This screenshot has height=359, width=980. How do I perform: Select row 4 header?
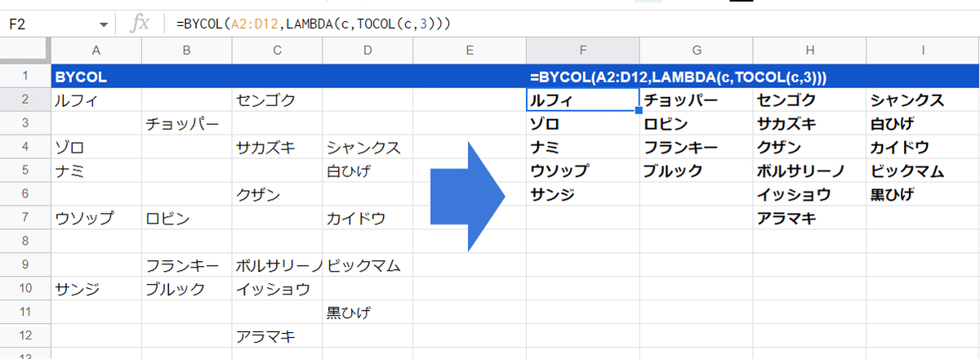[25, 148]
